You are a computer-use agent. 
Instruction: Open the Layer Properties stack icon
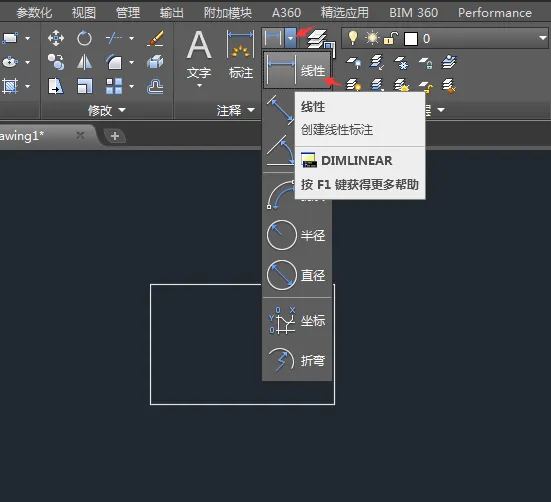(x=318, y=38)
